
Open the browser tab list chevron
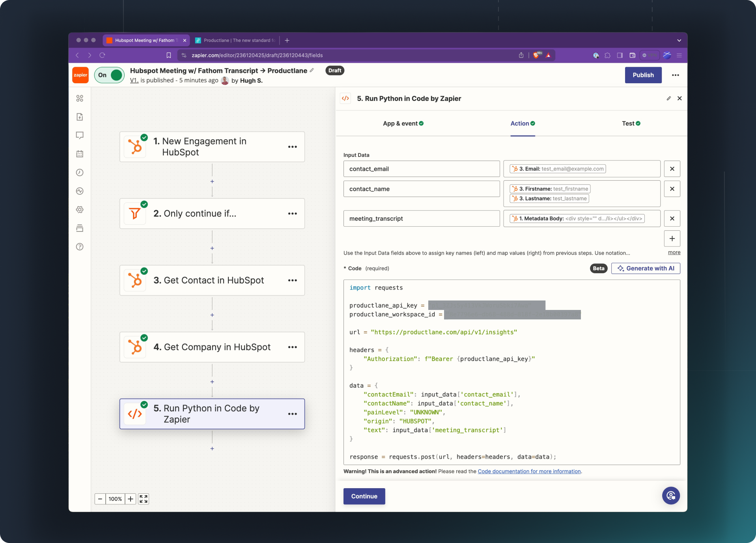point(679,40)
